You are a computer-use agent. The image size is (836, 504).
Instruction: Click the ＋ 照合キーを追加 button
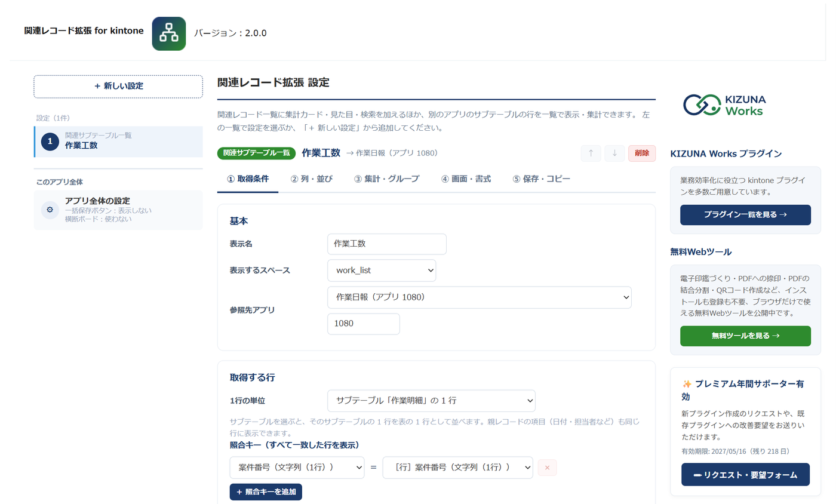click(x=266, y=492)
